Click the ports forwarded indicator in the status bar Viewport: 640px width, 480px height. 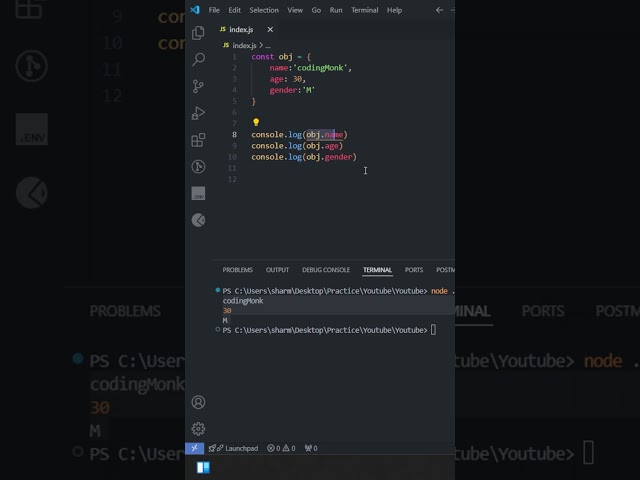coord(311,448)
